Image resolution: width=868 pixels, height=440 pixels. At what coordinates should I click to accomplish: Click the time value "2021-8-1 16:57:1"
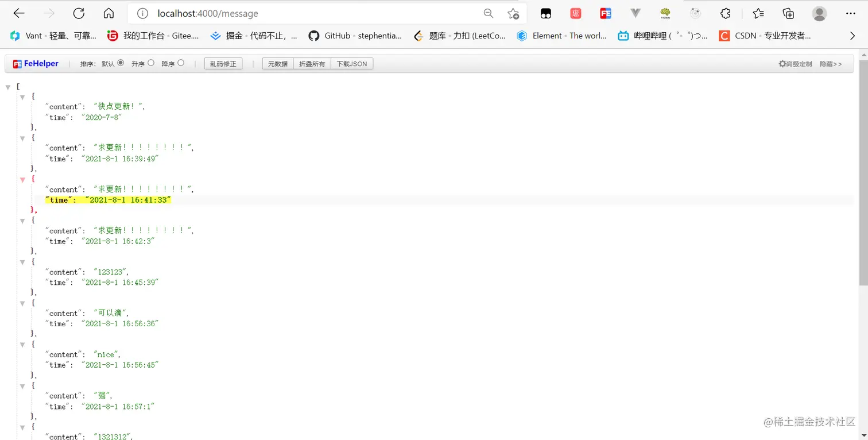[x=118, y=407]
